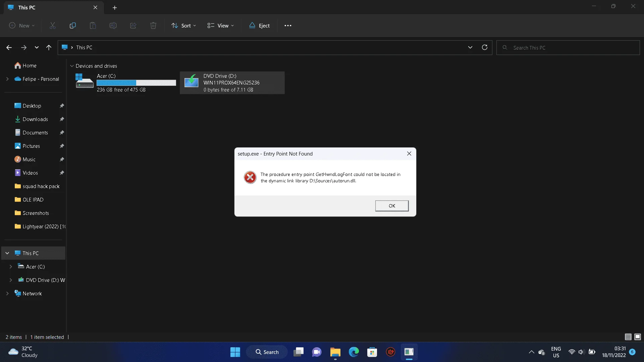Show hidden system tray icons

click(531, 352)
